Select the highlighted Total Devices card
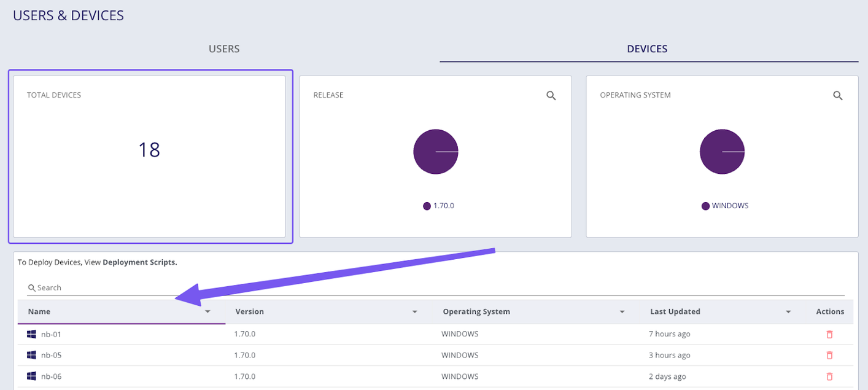 pos(149,156)
